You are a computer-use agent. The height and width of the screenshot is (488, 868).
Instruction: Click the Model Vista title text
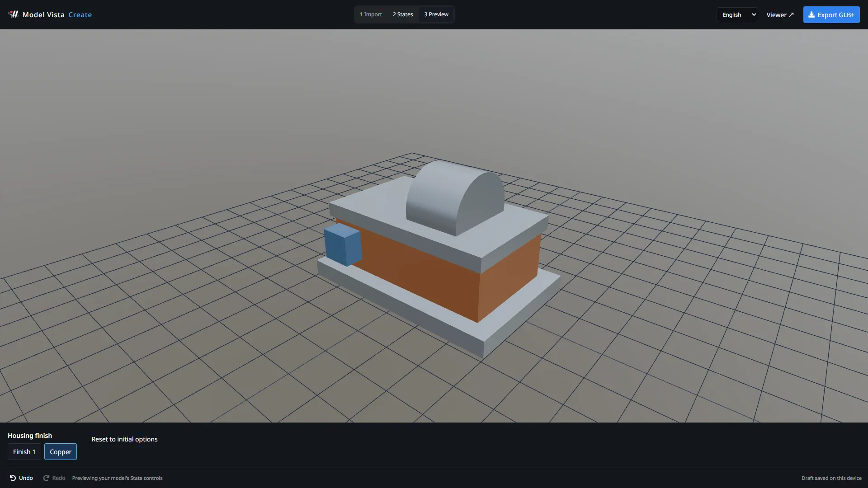(x=43, y=14)
